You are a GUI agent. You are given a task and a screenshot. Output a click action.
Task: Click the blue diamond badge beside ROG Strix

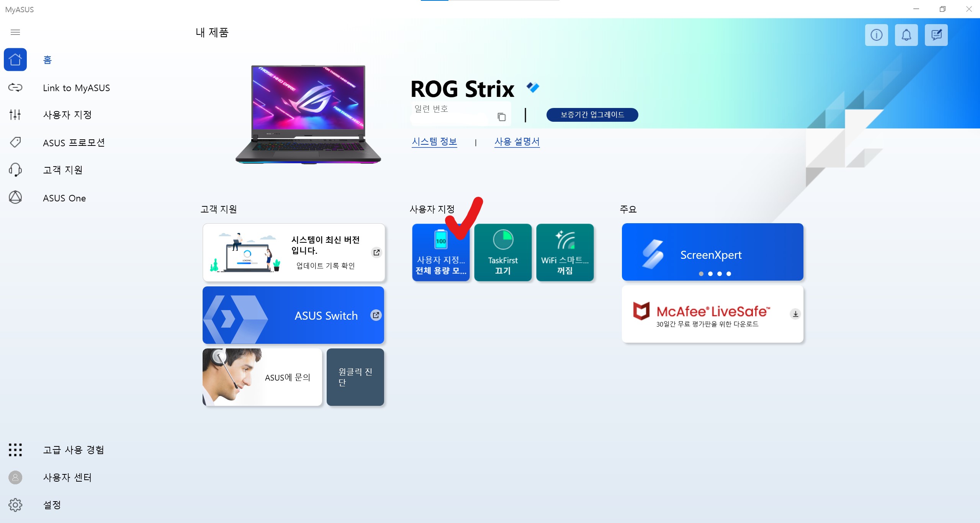point(533,87)
